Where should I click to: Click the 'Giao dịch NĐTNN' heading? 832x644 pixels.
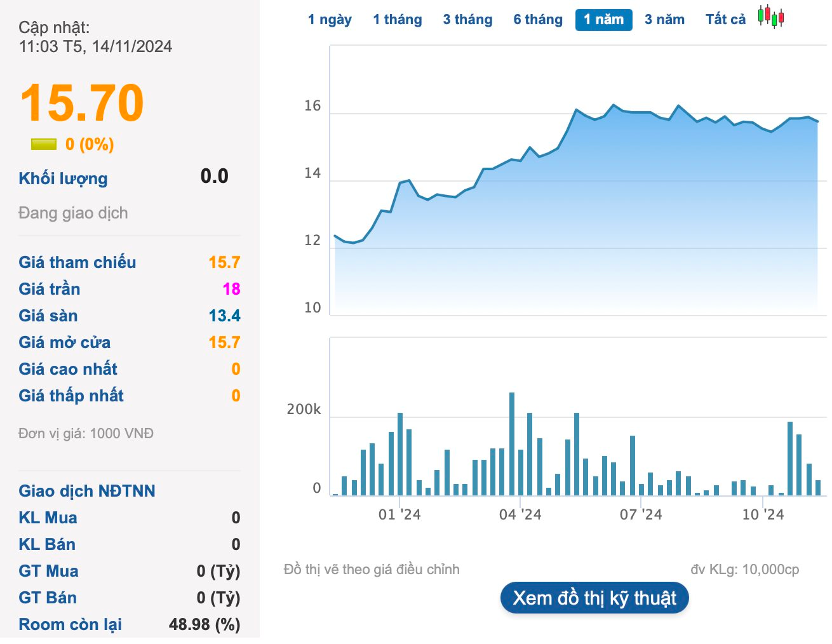coord(87,491)
